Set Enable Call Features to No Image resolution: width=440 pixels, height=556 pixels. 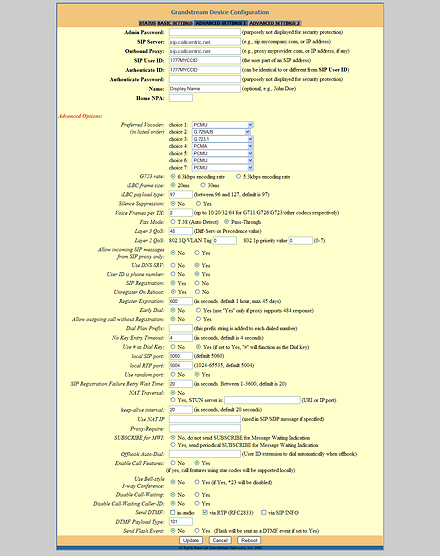coord(173,463)
